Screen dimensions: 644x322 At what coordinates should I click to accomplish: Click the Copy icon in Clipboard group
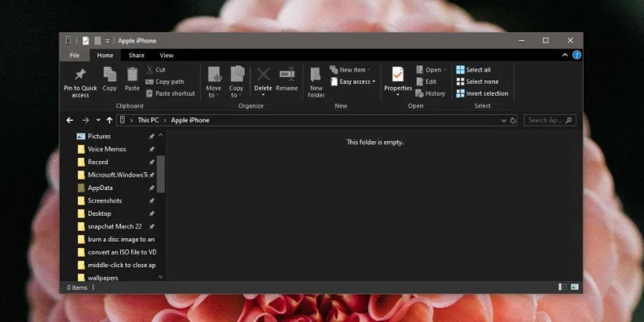[109, 76]
